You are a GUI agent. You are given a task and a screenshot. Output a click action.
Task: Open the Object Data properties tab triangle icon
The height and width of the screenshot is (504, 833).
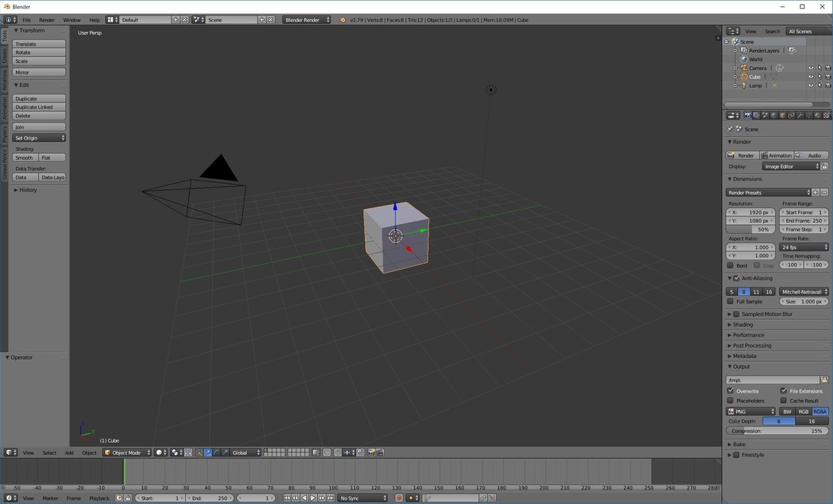tap(809, 115)
